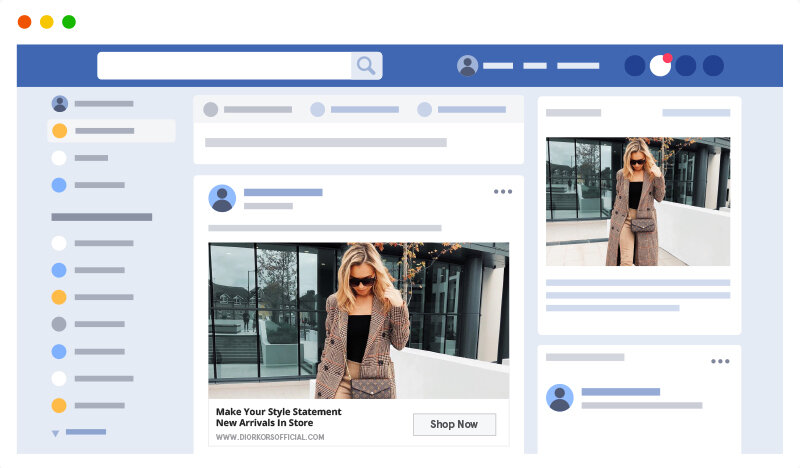Screen dimensions: 800x468
Task: Select the middle option in the post composer
Action: pos(355,110)
